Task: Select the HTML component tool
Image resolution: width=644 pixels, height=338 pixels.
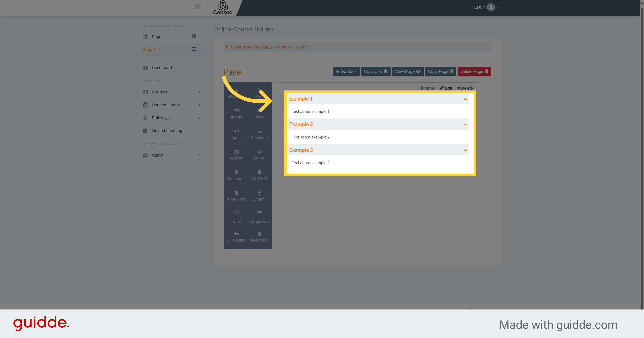Action: point(259,155)
